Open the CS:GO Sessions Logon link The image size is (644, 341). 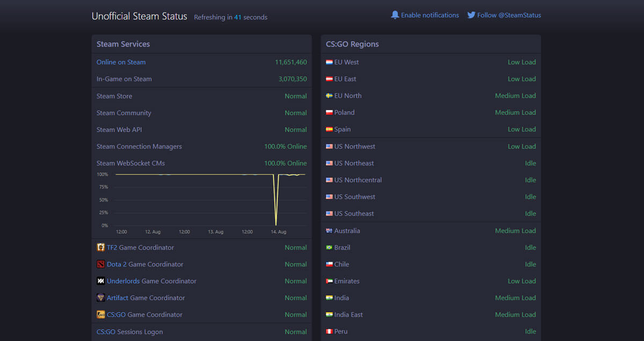(x=129, y=332)
